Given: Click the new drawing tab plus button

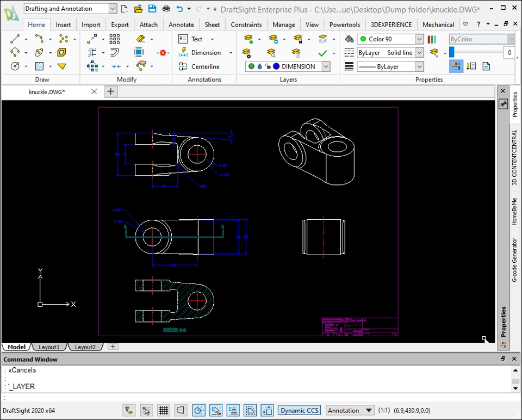Looking at the screenshot, I should [x=110, y=91].
